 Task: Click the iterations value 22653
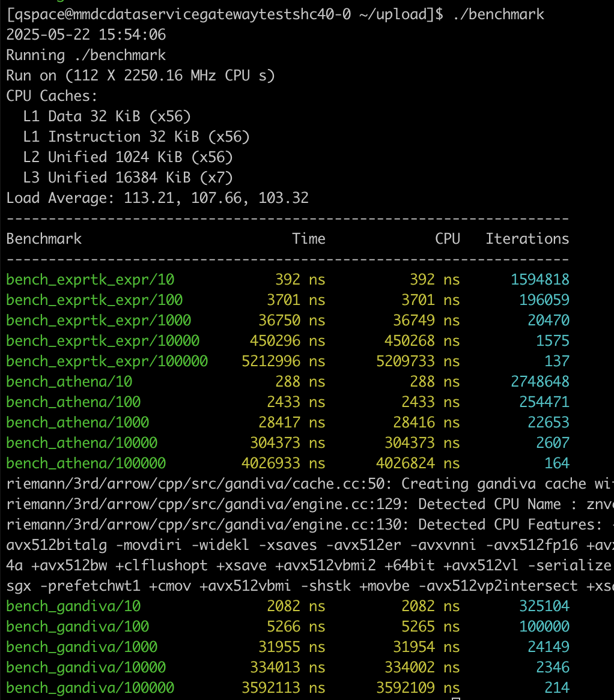tap(549, 422)
